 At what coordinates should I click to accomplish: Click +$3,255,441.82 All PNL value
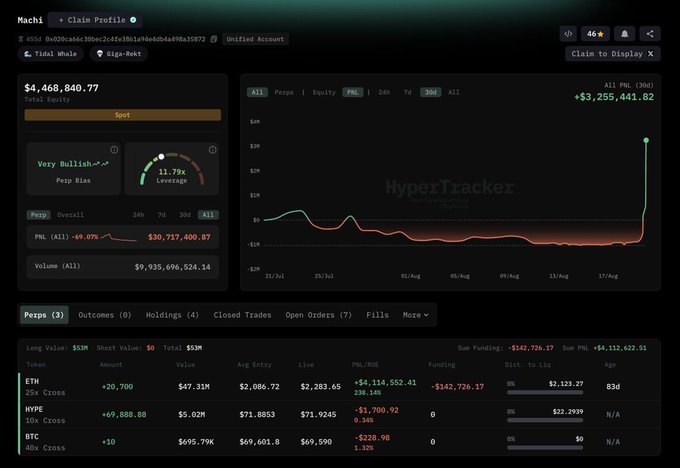point(614,97)
